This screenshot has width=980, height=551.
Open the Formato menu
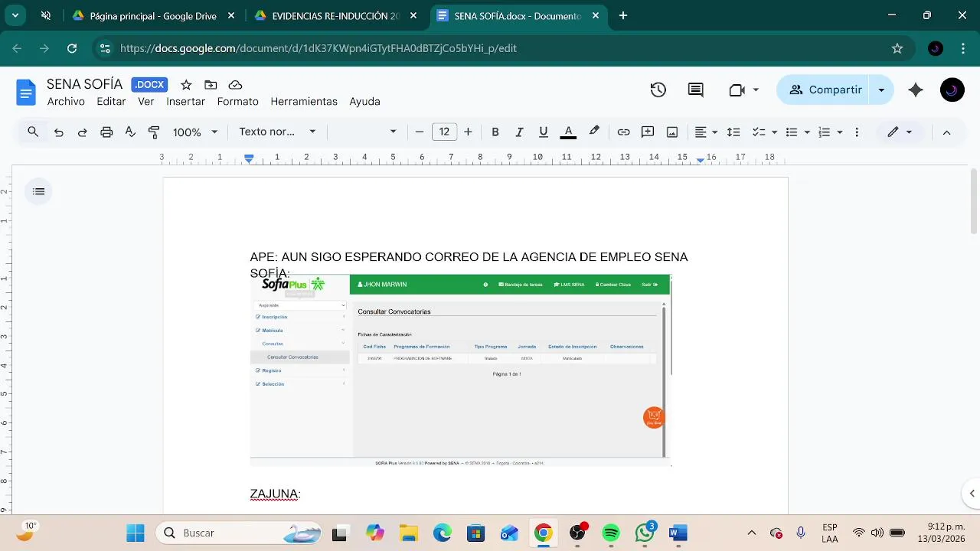[238, 102]
